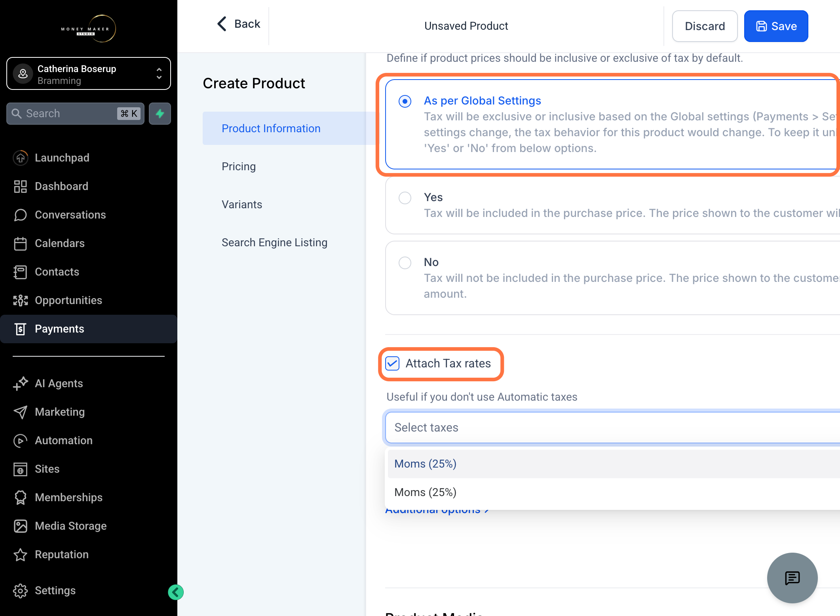Open the chat support floating button
Screen dimensions: 840x616
792,578
